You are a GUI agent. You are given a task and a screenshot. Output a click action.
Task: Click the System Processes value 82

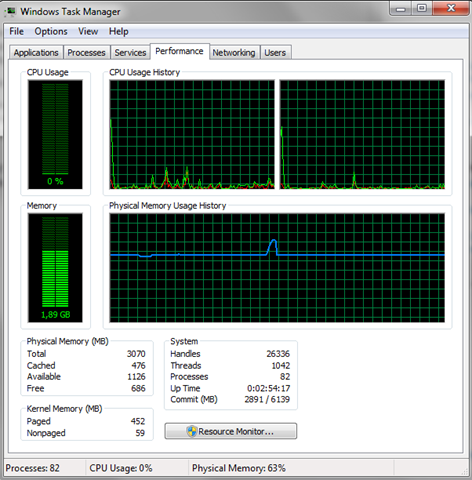285,377
